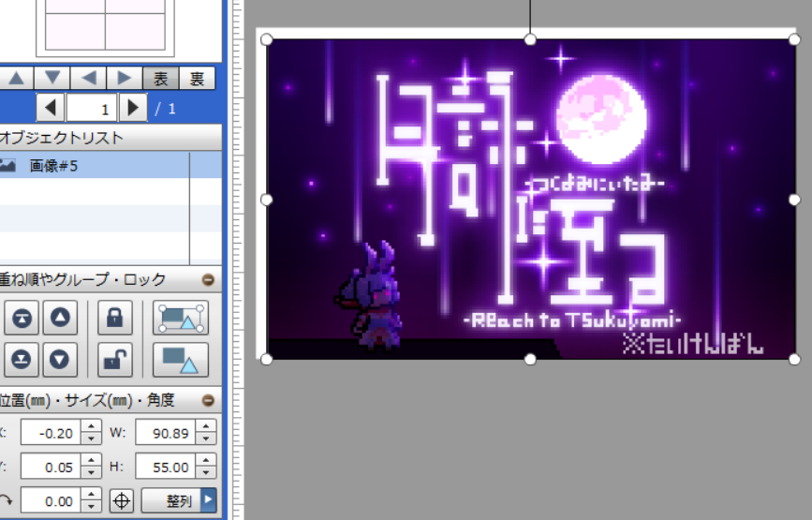Image resolution: width=812 pixels, height=520 pixels.
Task: Click the X position field
Action: (51, 433)
